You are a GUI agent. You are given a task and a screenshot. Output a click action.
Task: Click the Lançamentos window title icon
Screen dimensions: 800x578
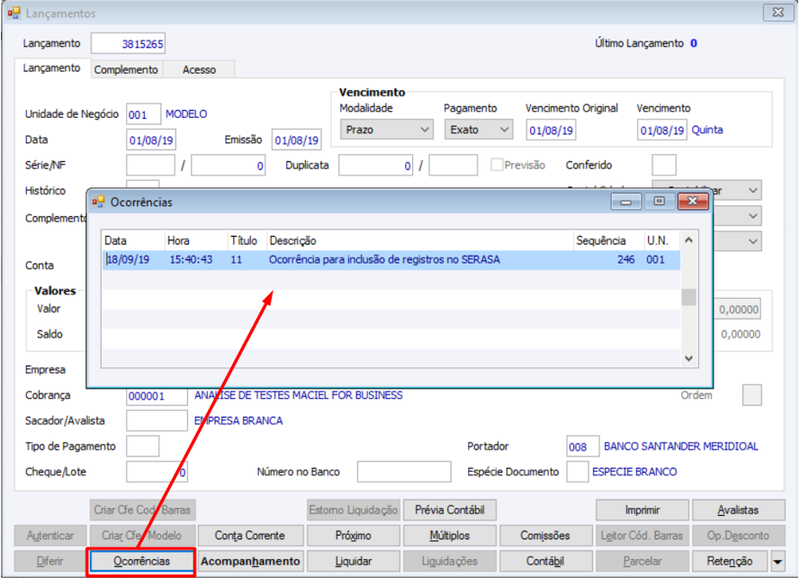pos(14,13)
